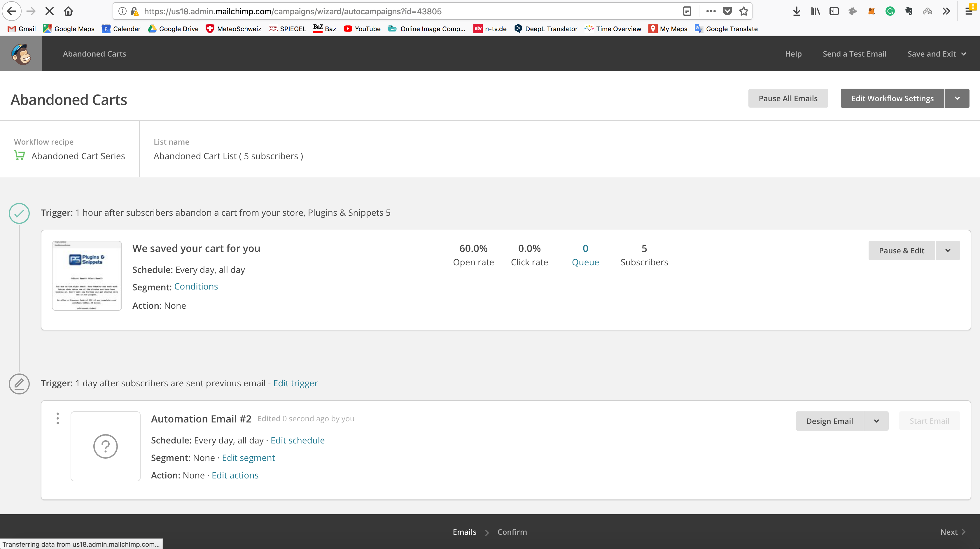Click the Start Email button
This screenshot has height=549, width=980.
tap(930, 421)
